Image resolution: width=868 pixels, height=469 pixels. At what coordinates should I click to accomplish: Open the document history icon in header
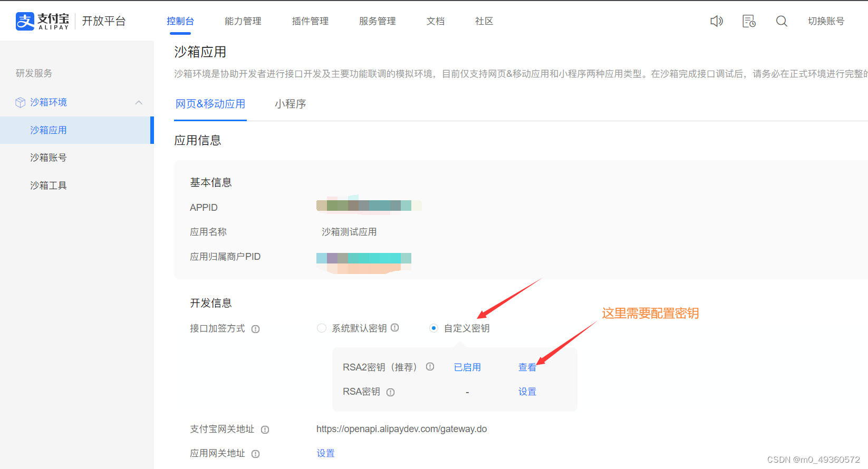749,21
